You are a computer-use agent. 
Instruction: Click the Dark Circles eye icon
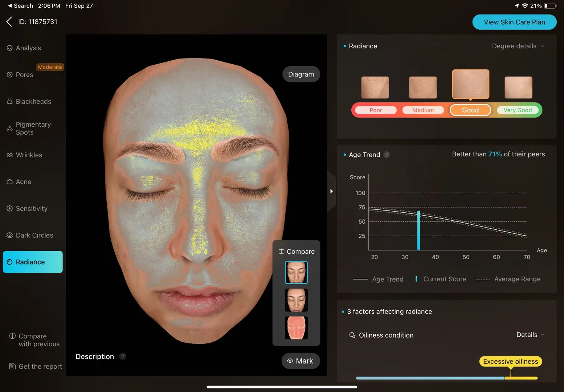[x=10, y=235]
